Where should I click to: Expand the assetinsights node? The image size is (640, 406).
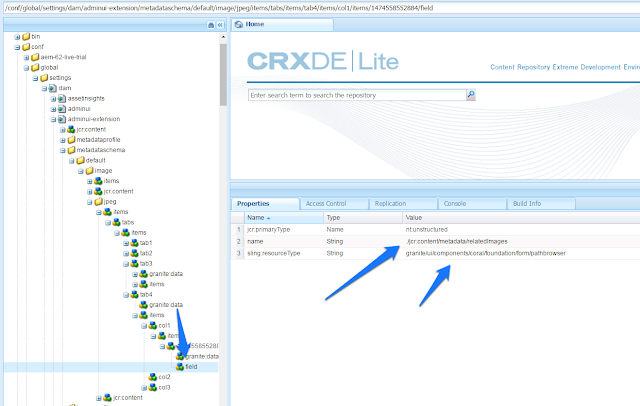click(x=53, y=99)
